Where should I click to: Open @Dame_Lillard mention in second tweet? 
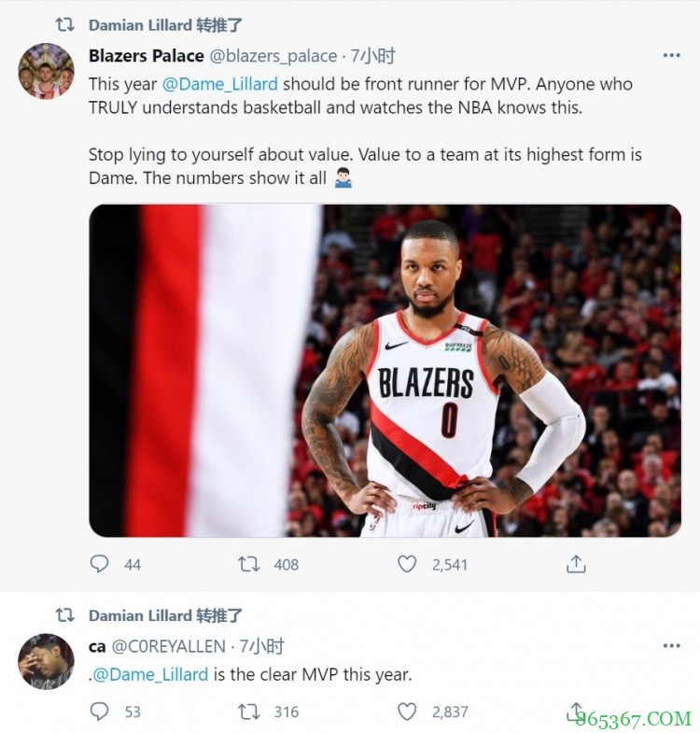click(x=150, y=674)
